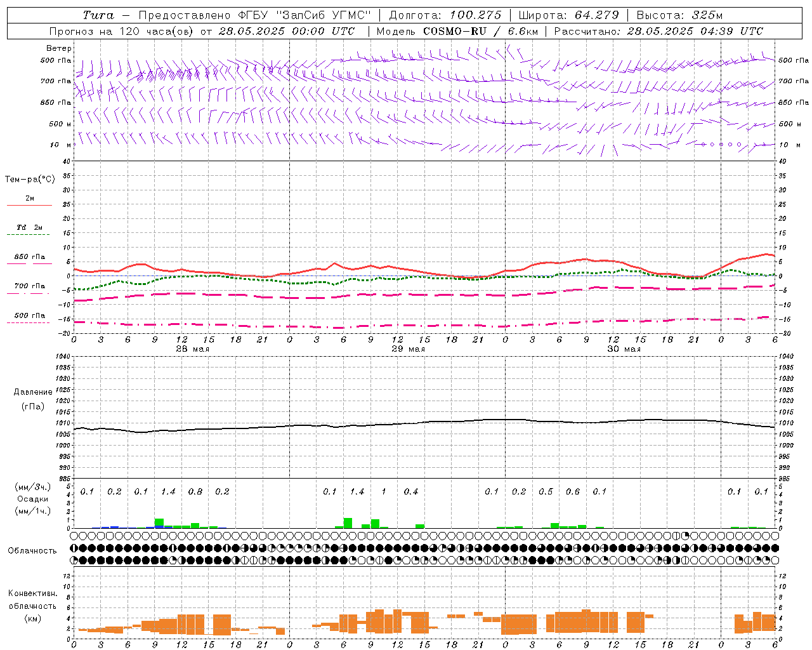The width and height of the screenshot is (812, 650).
Task: Click the longitude value 100.275
Action: pos(475,15)
